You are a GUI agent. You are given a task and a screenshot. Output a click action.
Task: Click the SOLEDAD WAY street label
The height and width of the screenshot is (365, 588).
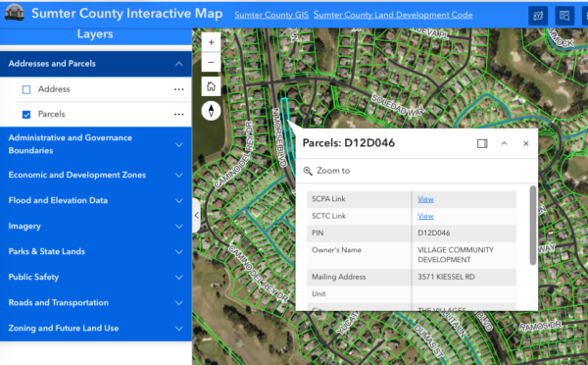point(398,106)
